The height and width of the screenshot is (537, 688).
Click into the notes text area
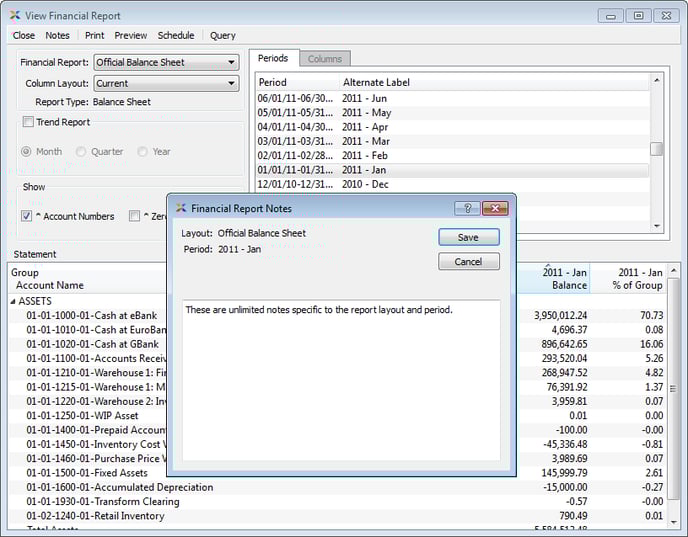[x=340, y=380]
